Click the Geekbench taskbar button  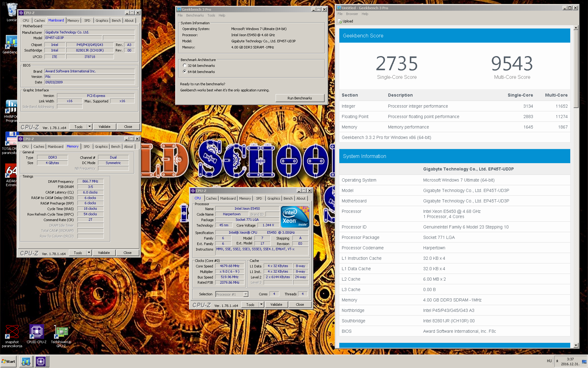click(26, 361)
